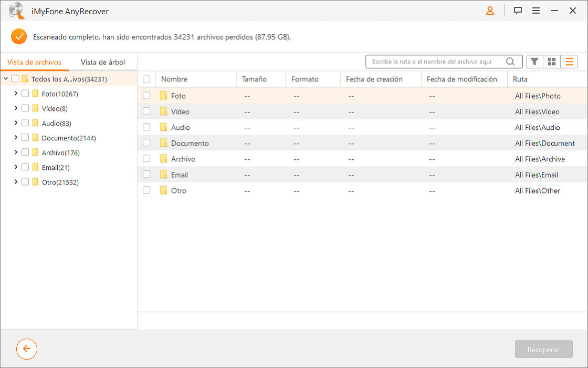
Task: Expand the Email(21) tree node
Action: click(16, 167)
